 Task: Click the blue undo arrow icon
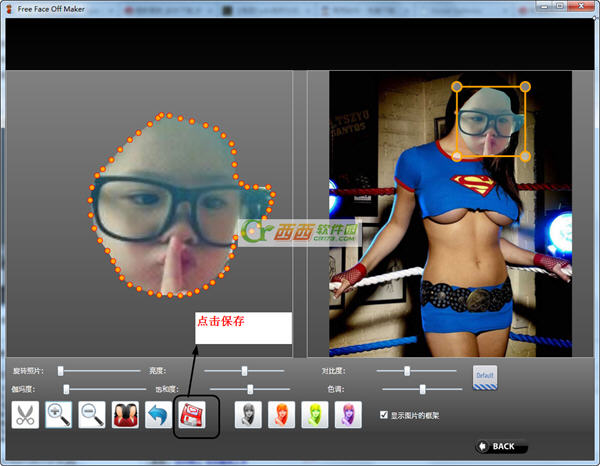click(157, 415)
